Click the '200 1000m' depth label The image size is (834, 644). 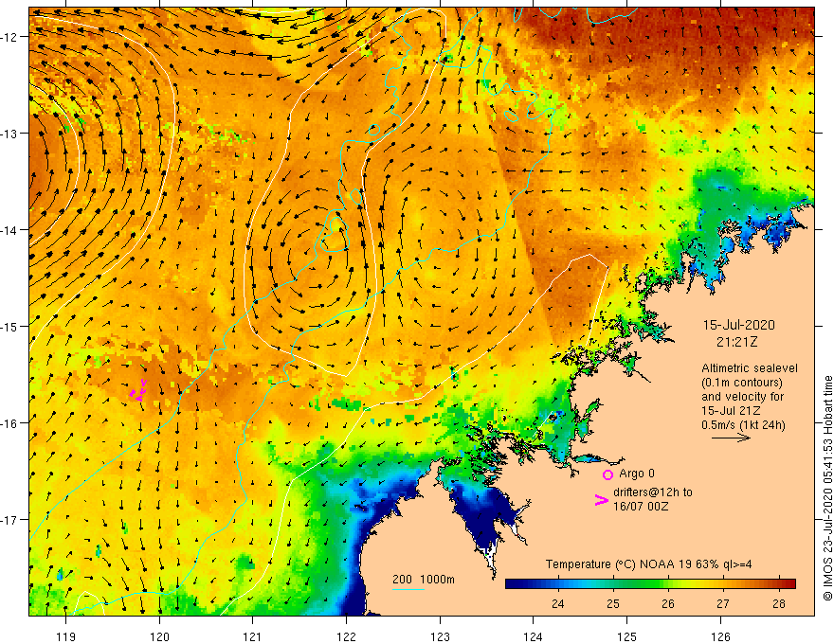424,580
